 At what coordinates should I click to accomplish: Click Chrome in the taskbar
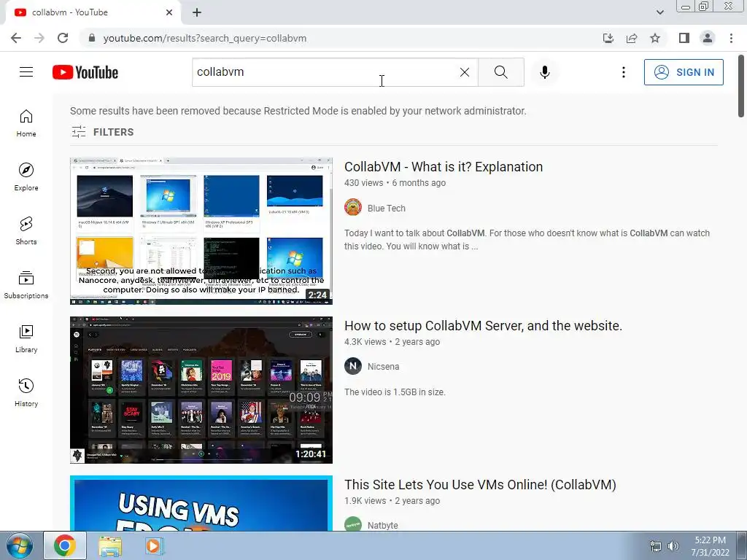(x=65, y=545)
